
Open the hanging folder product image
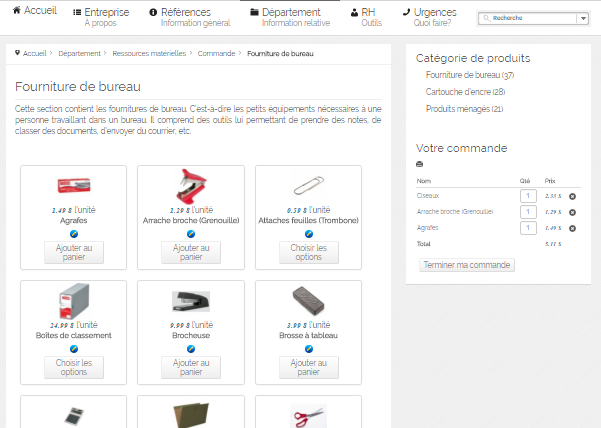click(x=191, y=415)
